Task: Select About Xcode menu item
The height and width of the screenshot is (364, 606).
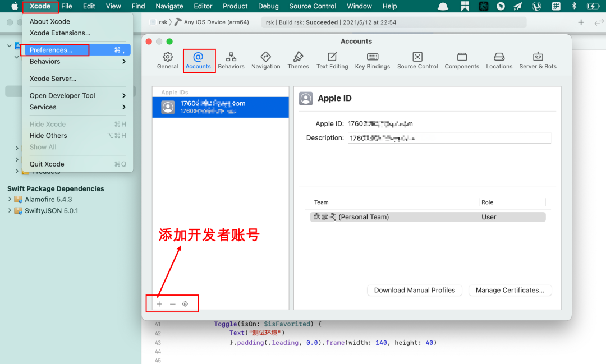Action: pyautogui.click(x=77, y=22)
